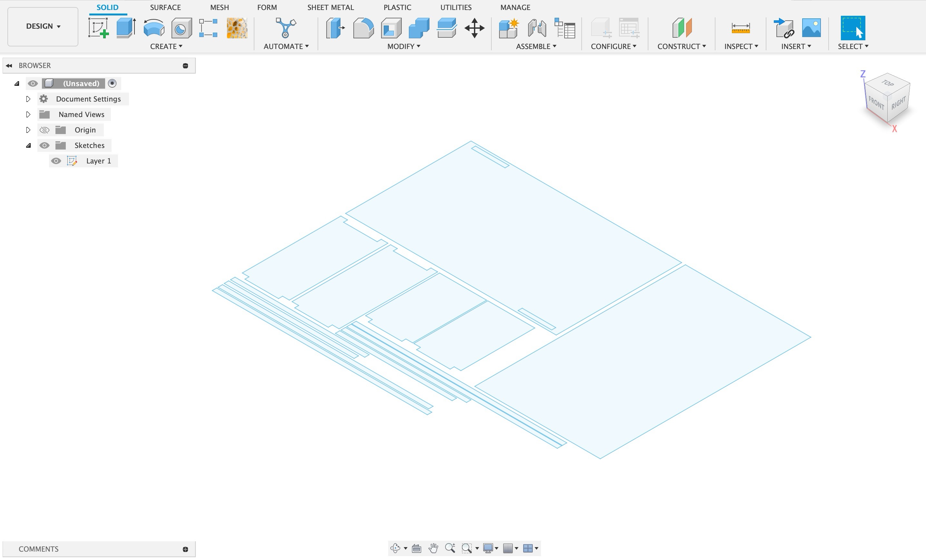Switch to the MESH tab
The width and height of the screenshot is (926, 560).
pyautogui.click(x=220, y=7)
